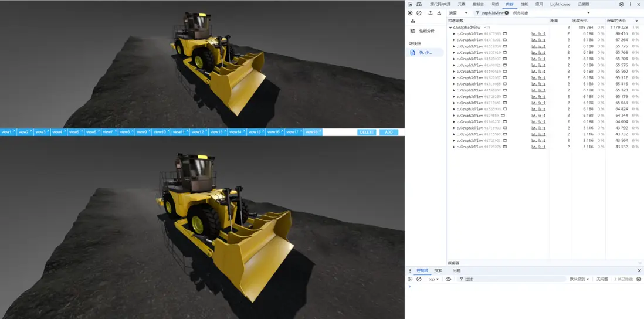Viewport: 644px width, 319px height.
Task: Select the view10 tab
Action: point(161,132)
